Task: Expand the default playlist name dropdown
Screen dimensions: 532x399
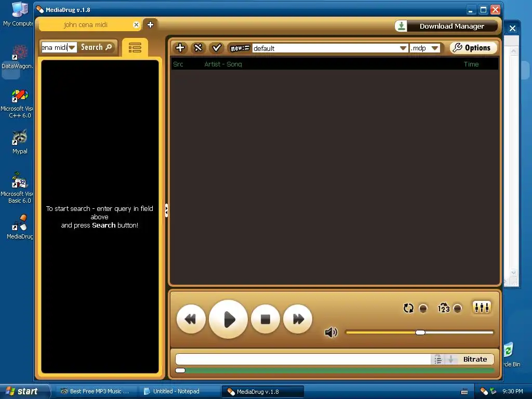Action: [403, 48]
